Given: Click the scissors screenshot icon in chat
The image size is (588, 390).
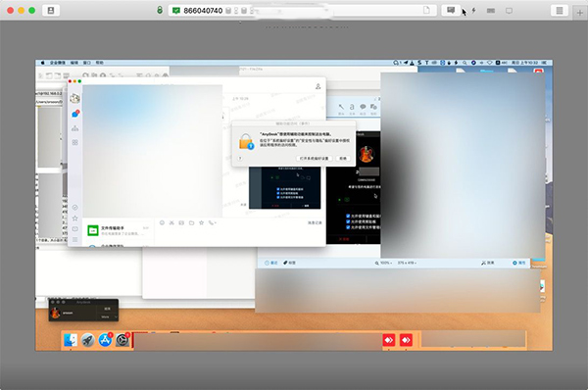Looking at the screenshot, I should [x=171, y=222].
